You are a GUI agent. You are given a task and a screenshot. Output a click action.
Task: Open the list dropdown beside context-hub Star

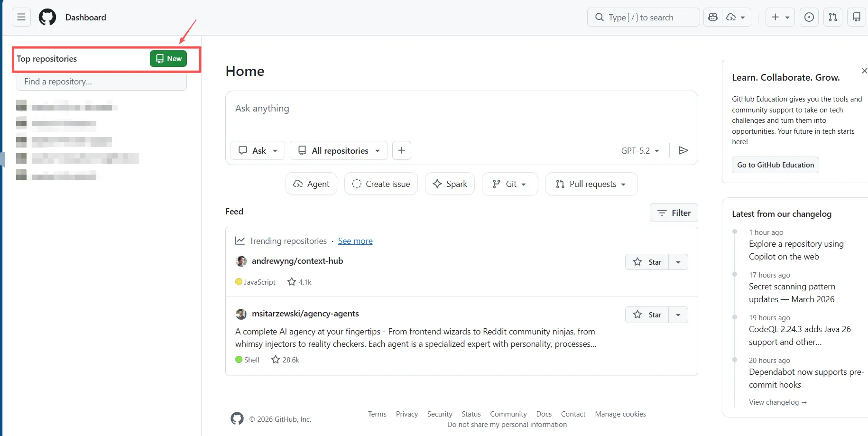[x=678, y=262]
